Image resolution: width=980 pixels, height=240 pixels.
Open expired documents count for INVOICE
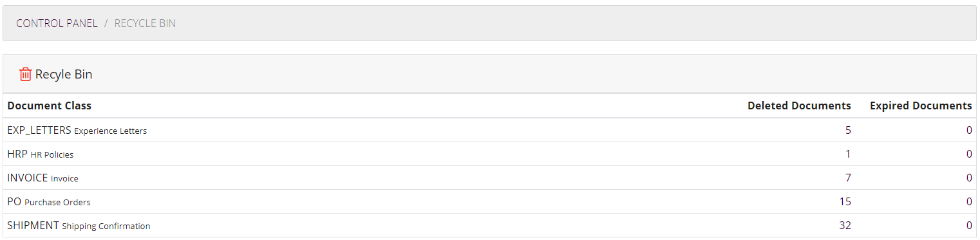[x=969, y=178]
